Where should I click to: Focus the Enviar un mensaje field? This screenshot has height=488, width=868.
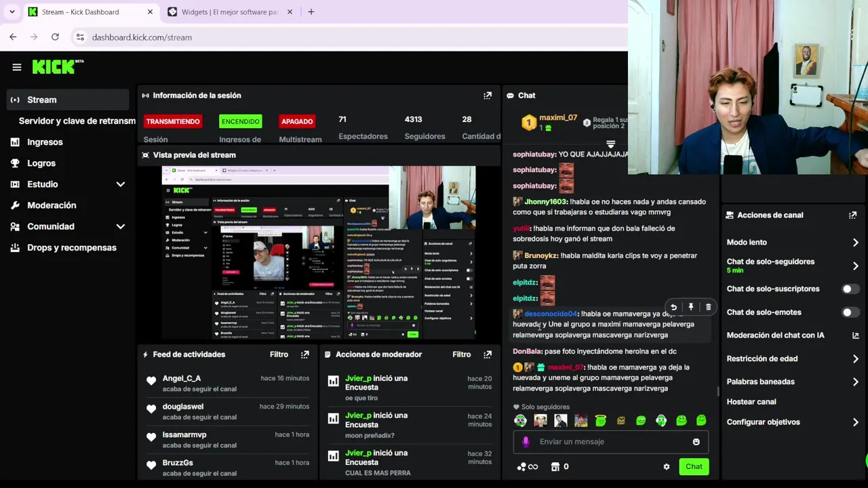coord(612,442)
